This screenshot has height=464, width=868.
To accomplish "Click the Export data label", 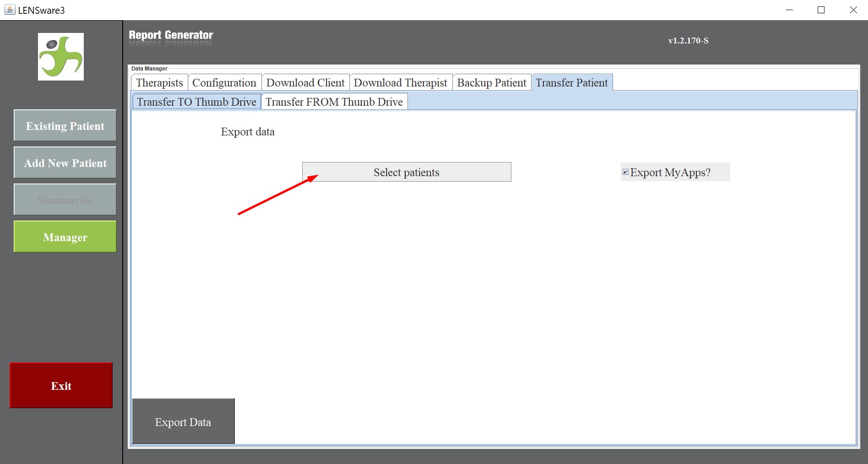I will coord(248,132).
